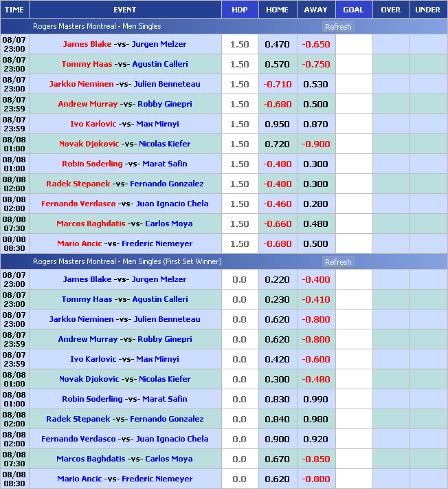Click Refresh in the Men Singles header row

337,27
